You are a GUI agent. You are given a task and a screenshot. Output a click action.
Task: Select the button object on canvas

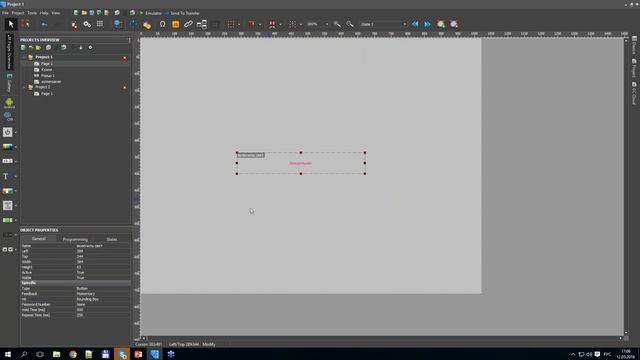tap(301, 163)
